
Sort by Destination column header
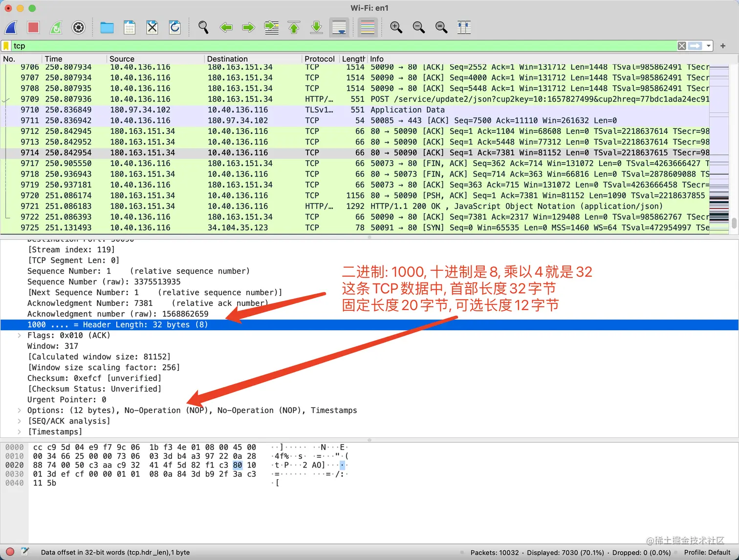[x=253, y=59]
